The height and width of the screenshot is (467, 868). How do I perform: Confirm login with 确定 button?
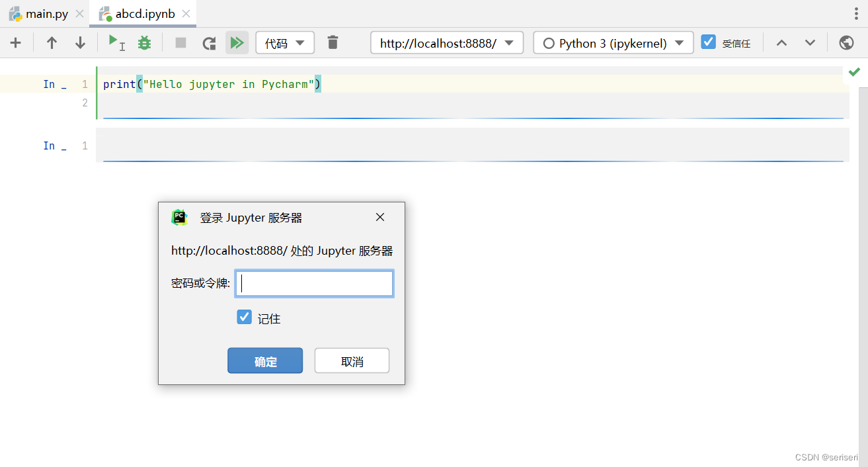point(265,361)
